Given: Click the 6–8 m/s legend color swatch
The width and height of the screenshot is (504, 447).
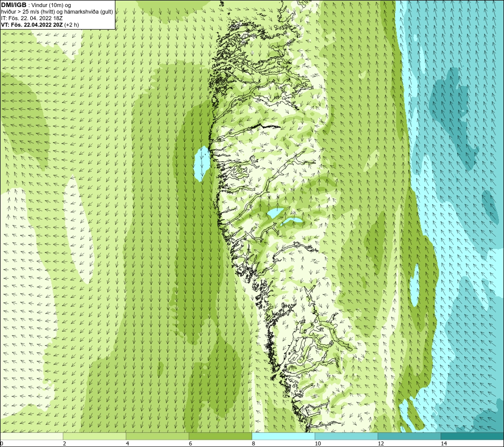Looking at the screenshot, I should (x=221, y=436).
